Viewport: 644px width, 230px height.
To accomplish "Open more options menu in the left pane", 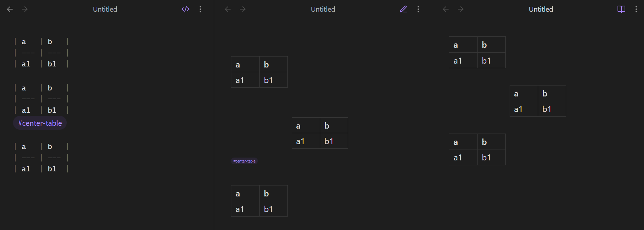I will tap(200, 9).
